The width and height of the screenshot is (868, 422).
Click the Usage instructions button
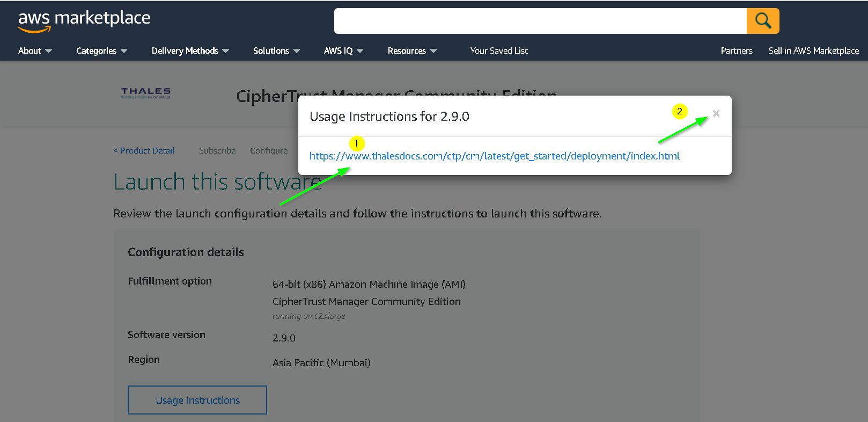[x=197, y=400]
